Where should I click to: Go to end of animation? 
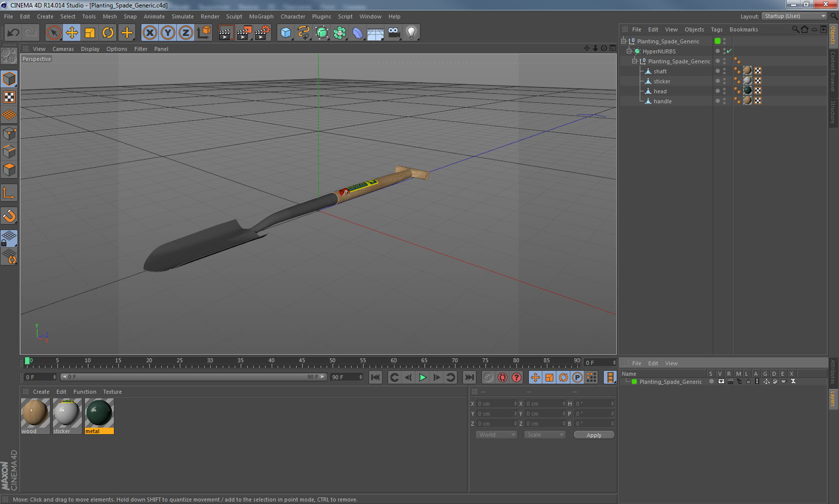469,377
